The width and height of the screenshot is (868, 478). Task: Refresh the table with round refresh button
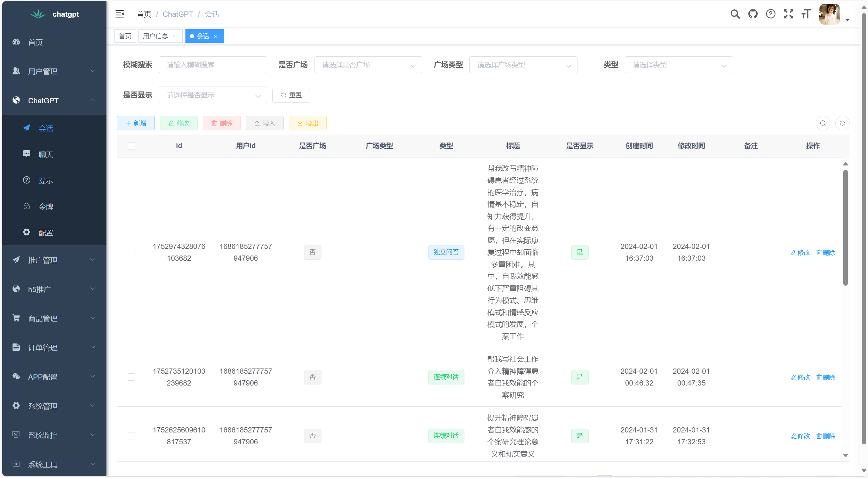(x=842, y=123)
